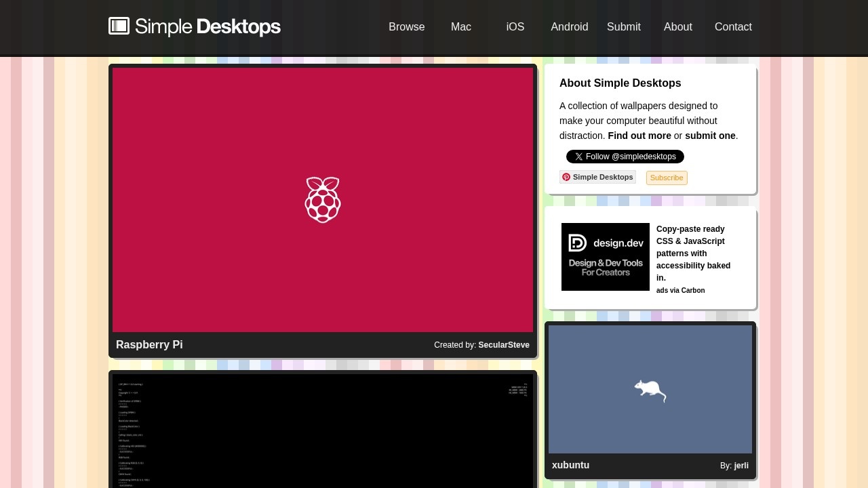This screenshot has height=488, width=868.
Task: Click the "Find out more" link
Action: point(639,136)
